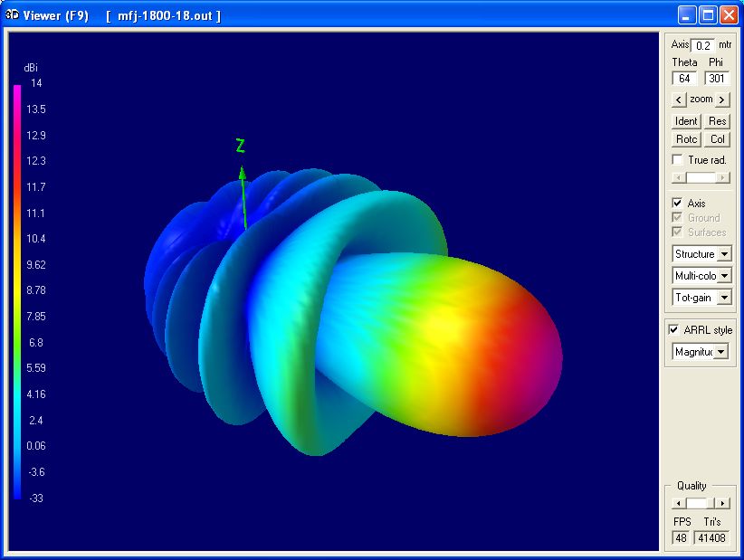Click the 3D viewer icon in titlebar
This screenshot has width=744, height=560.
tap(12, 14)
